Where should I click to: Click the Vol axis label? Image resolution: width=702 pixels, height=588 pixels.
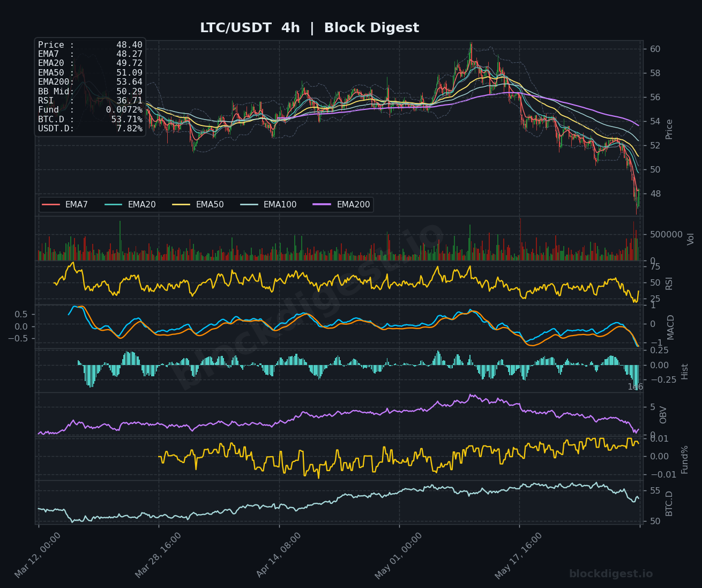click(690, 239)
